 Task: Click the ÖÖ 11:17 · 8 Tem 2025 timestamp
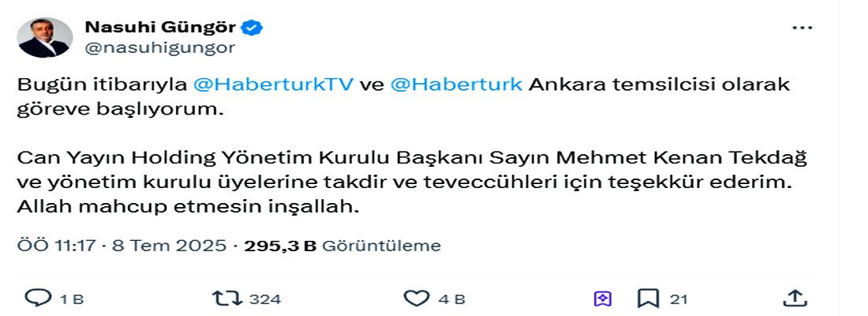(122, 246)
